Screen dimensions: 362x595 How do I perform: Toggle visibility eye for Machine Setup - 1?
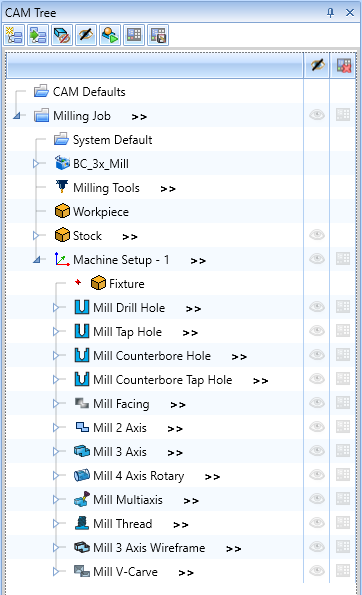click(x=317, y=259)
